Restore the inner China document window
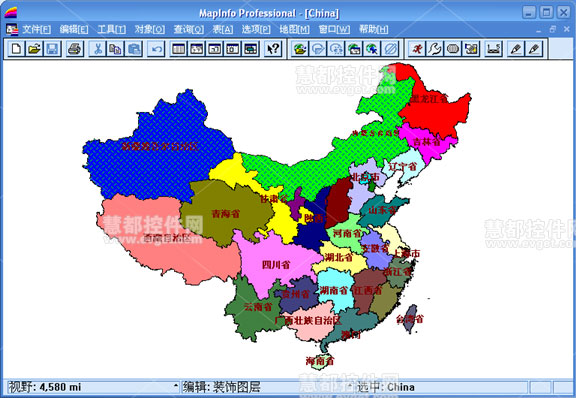The width and height of the screenshot is (576, 398). tap(552, 29)
